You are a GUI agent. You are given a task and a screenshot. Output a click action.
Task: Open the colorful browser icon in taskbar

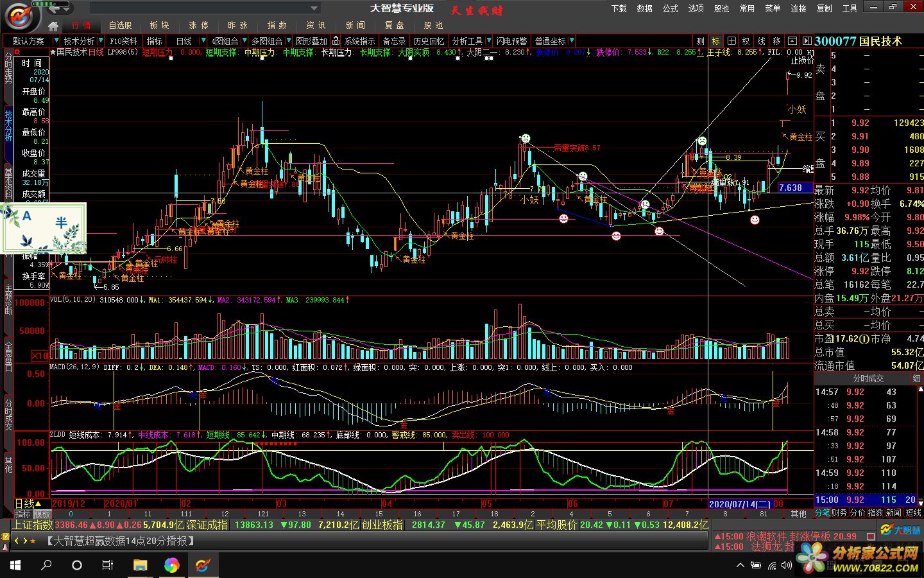coord(171,565)
